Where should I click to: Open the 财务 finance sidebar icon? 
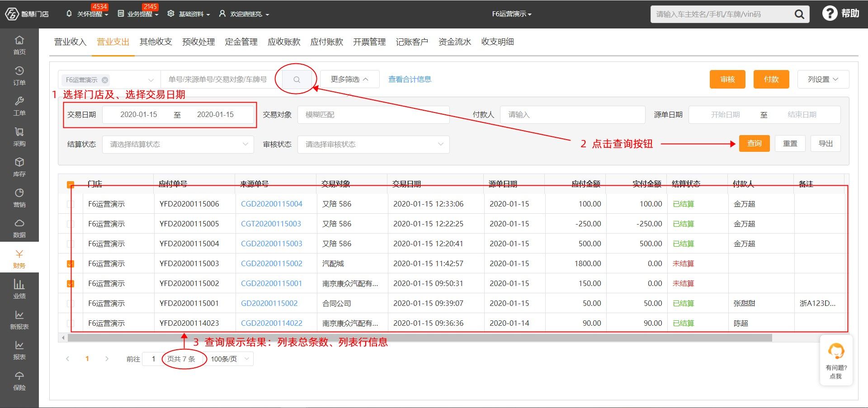point(19,258)
